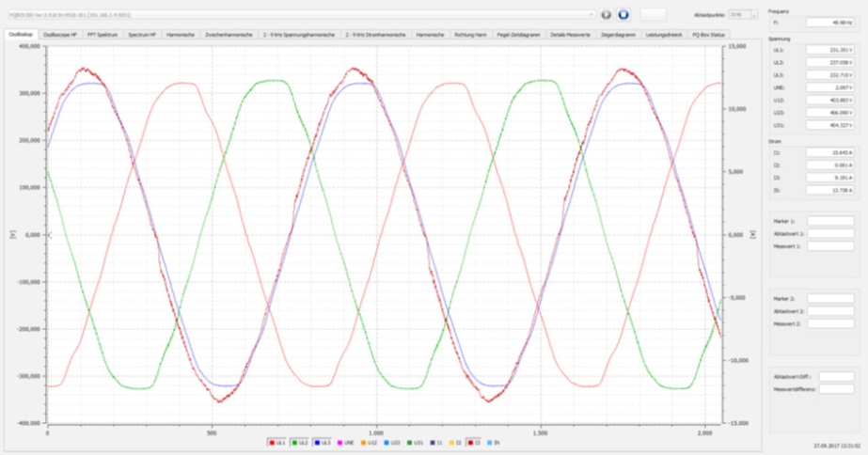Click the blue round icon in toolbar
This screenshot has height=455, width=868.
623,15
